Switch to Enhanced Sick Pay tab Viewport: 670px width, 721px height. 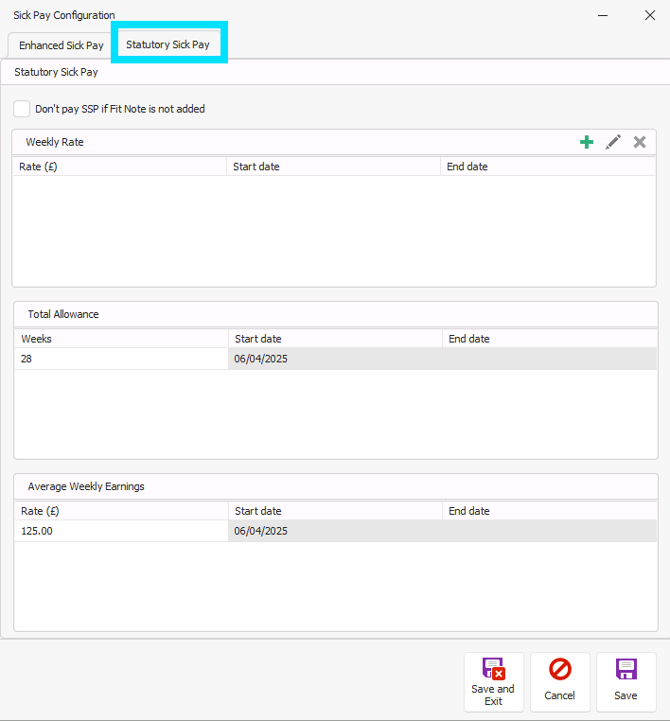61,46
